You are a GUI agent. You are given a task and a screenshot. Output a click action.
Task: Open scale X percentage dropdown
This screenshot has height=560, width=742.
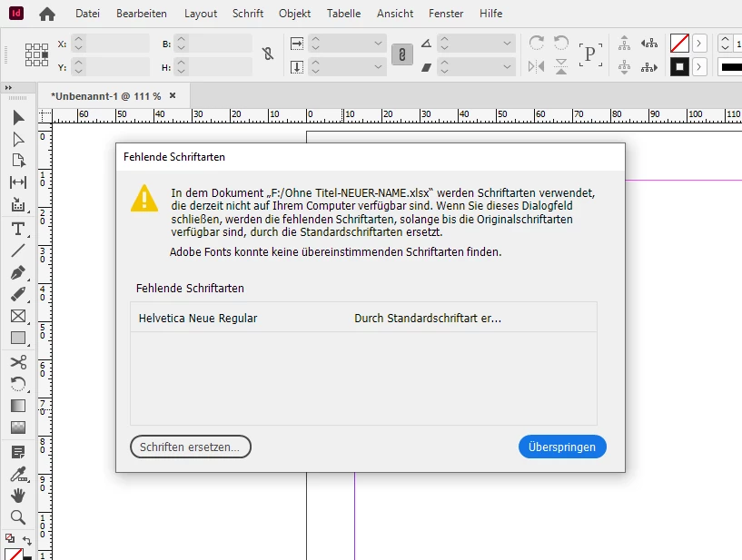point(378,44)
